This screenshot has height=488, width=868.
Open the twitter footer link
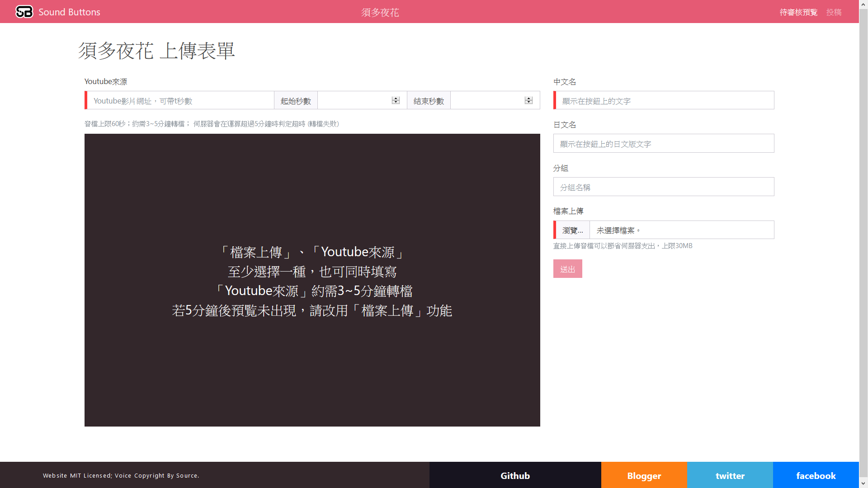(730, 475)
